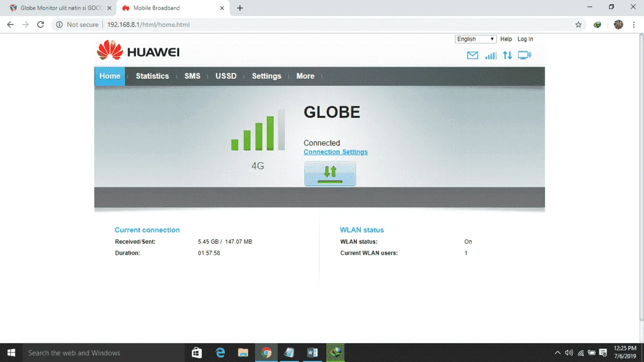This screenshot has width=644, height=362.
Task: Go back with the browser back arrow
Action: (x=10, y=25)
